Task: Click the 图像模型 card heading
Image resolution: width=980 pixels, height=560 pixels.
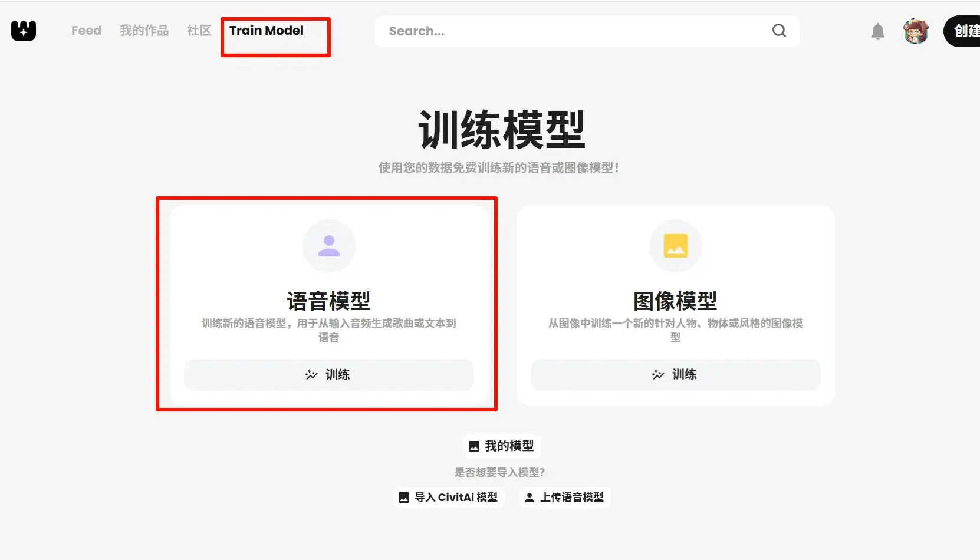Action: click(675, 301)
